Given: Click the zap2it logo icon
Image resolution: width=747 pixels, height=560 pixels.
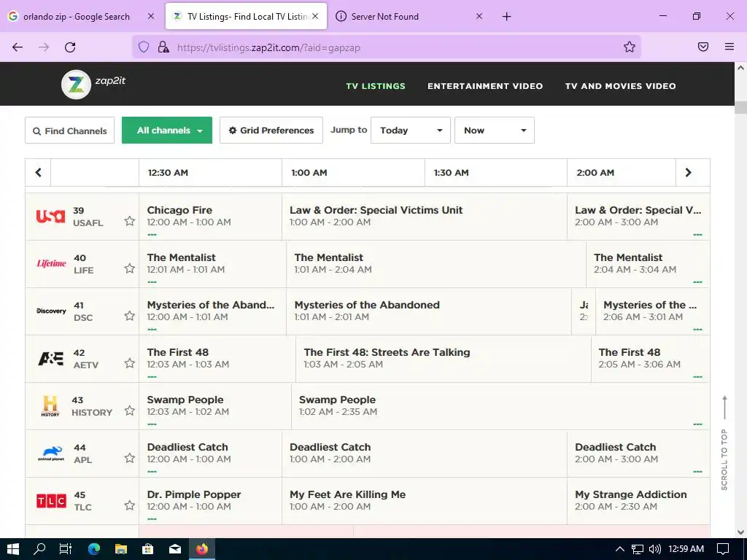Looking at the screenshot, I should click(x=76, y=85).
